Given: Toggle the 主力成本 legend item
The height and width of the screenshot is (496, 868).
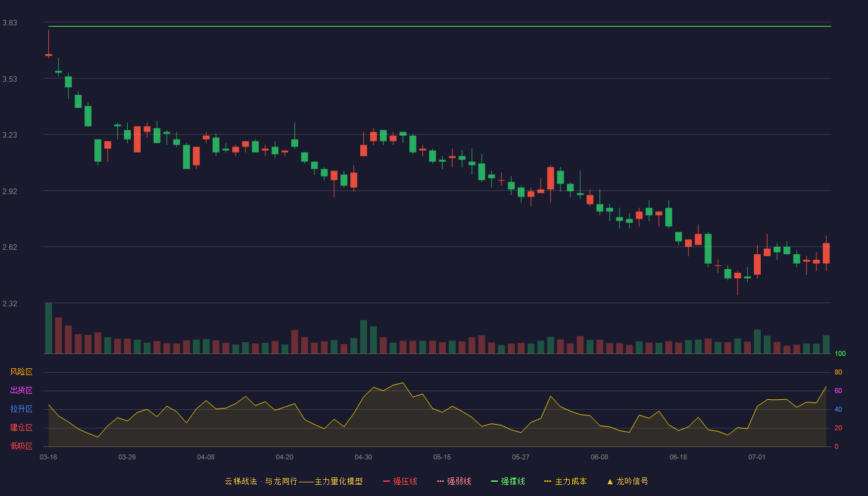Looking at the screenshot, I should point(565,481).
